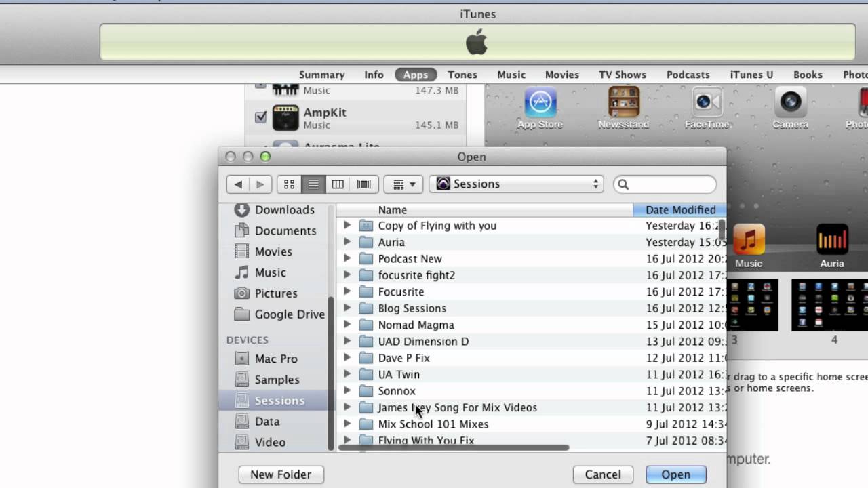Select the FaceTime app icon
Screen dimensions: 868x488
(x=707, y=102)
